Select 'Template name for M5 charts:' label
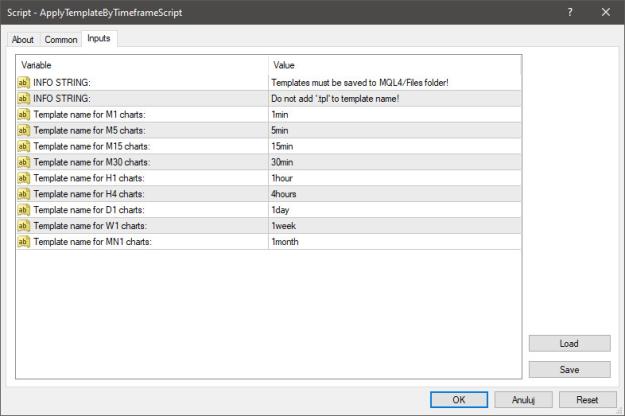Viewport: 625px width, 416px height. (x=89, y=130)
